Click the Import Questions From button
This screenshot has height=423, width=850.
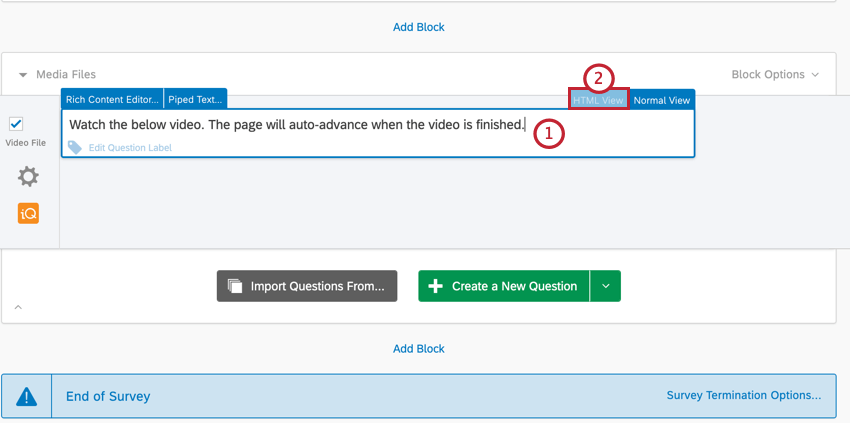[307, 286]
